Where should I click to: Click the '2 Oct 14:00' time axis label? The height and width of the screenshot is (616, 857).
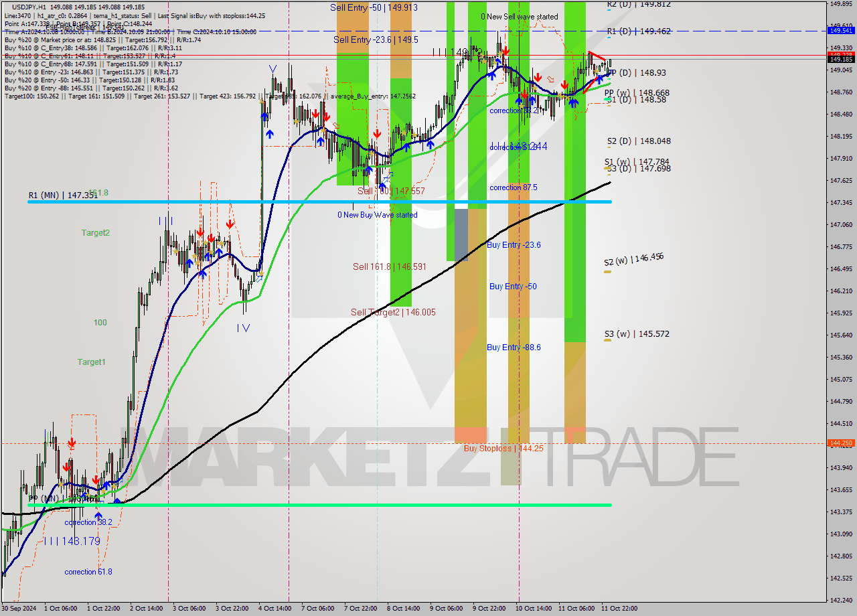coord(147,609)
